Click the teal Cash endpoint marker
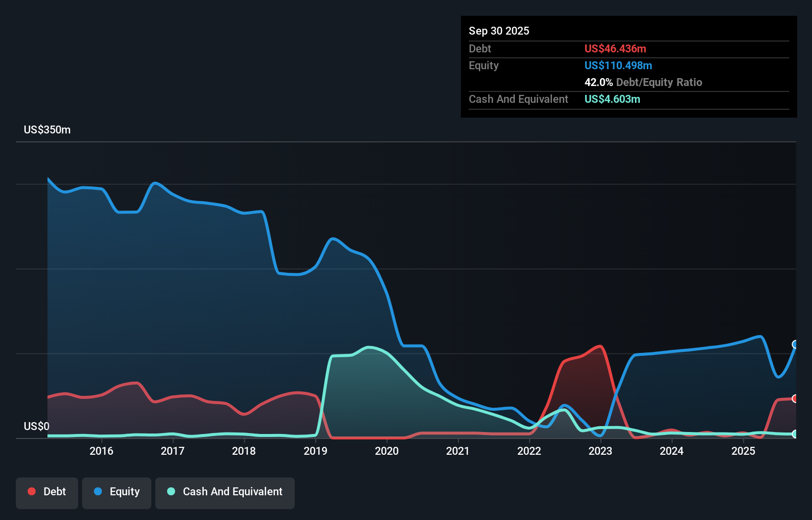 tap(795, 434)
